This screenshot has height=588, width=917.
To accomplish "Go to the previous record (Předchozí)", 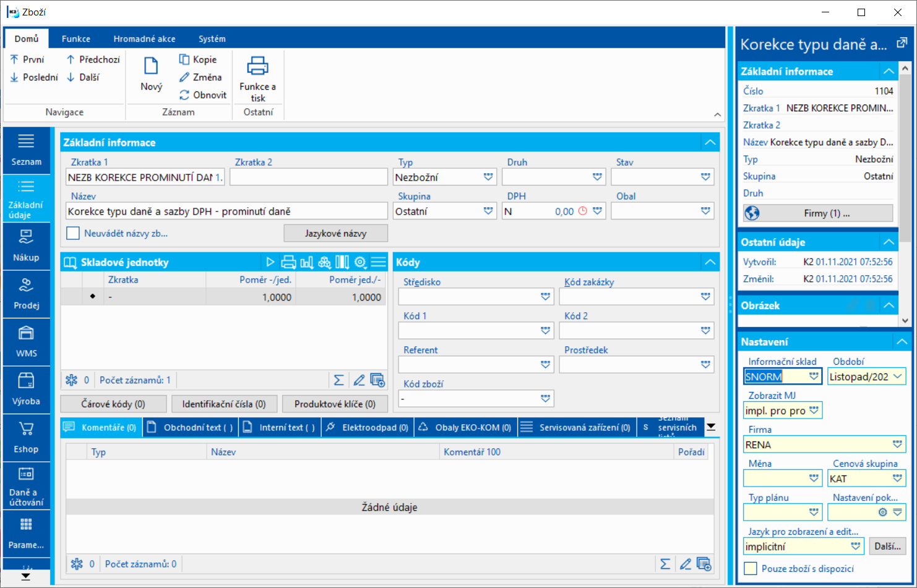I will click(x=93, y=59).
